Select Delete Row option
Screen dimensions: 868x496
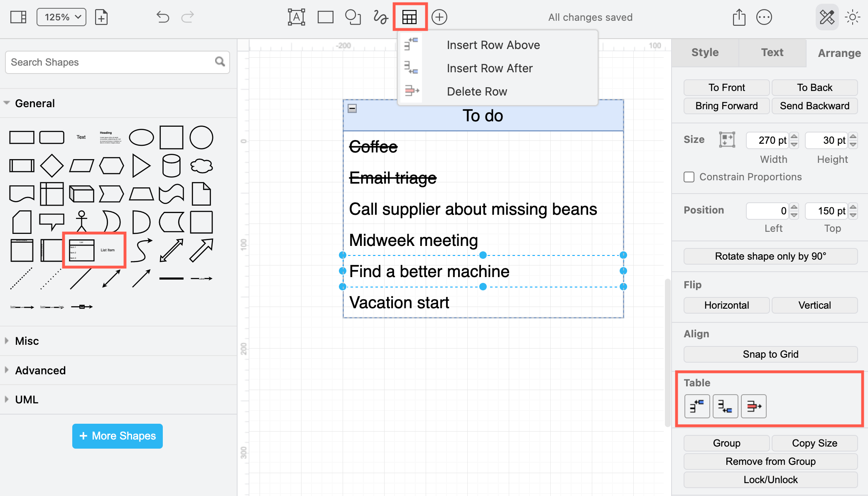476,91
